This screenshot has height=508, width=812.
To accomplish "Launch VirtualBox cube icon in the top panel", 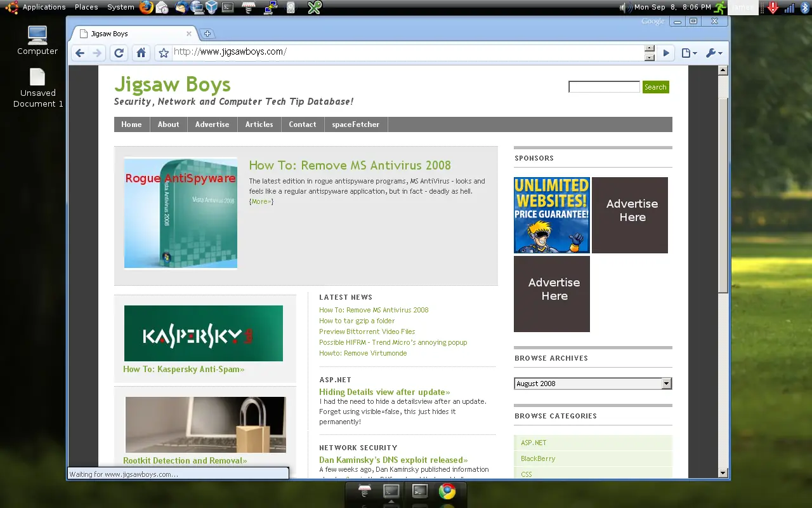I will coord(211,8).
